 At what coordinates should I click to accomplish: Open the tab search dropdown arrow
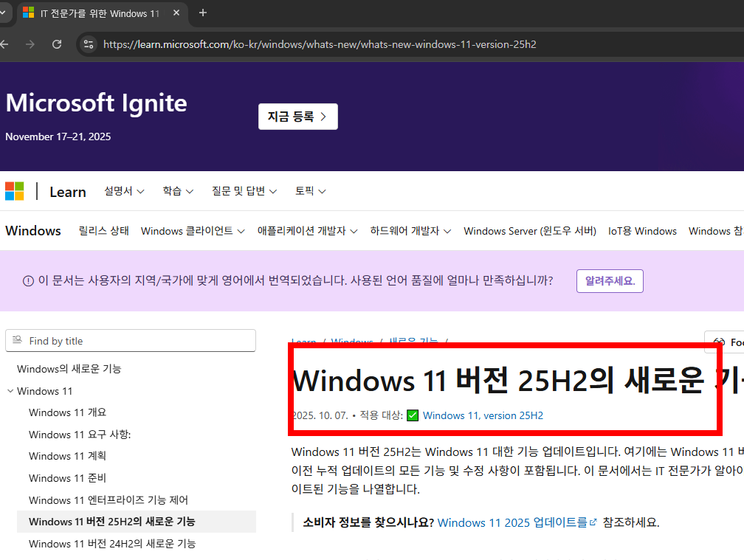point(3,13)
